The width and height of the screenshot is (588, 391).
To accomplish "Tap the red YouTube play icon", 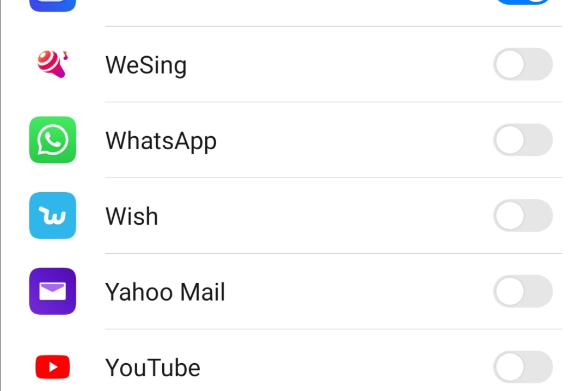I will click(52, 367).
